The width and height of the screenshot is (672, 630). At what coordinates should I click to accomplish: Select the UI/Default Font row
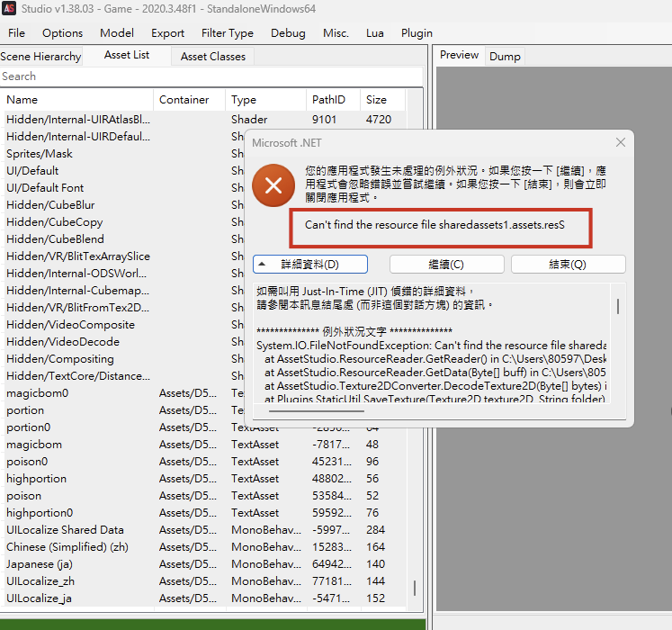click(124, 188)
